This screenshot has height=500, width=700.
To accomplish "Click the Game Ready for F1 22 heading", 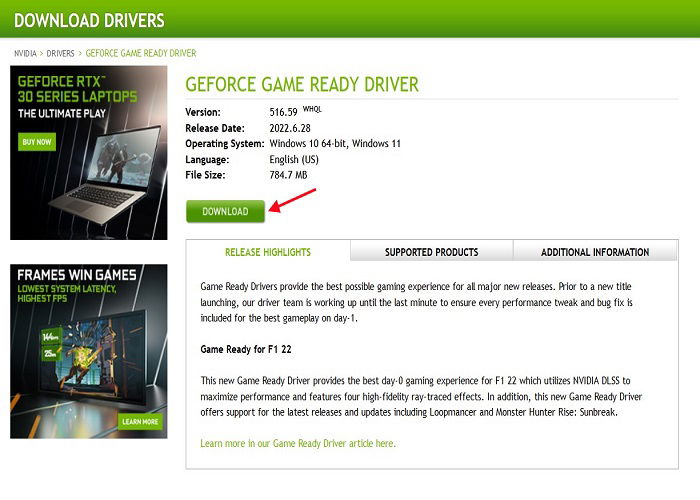I will [246, 349].
